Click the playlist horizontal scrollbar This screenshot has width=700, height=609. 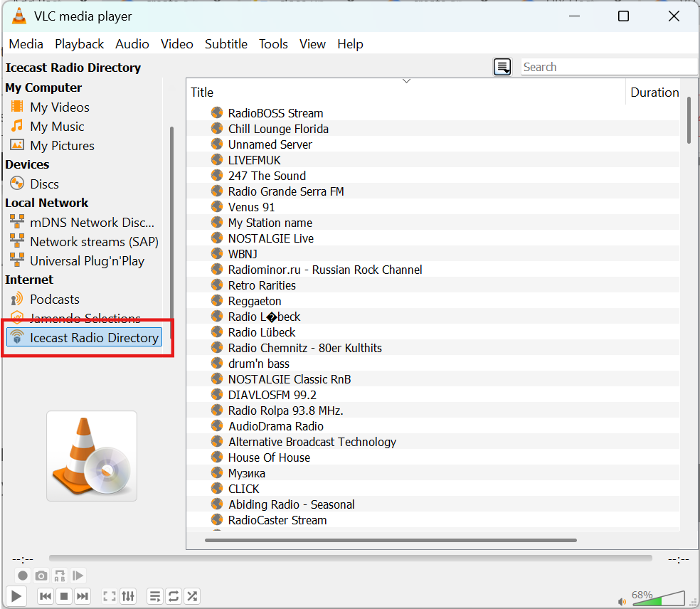[391, 540]
